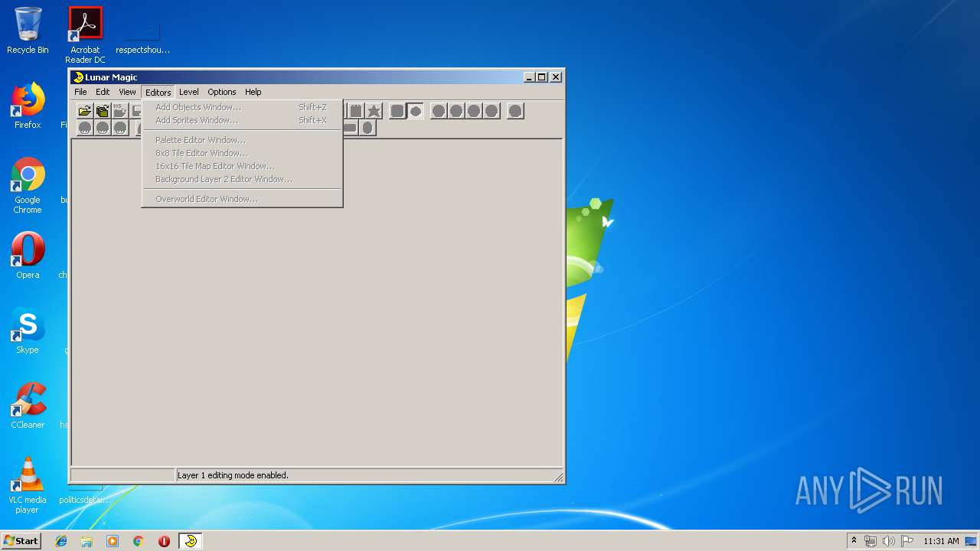Choose 8x8 Tile Editor Window entry
Screen dimensions: 980x551
coord(242,153)
